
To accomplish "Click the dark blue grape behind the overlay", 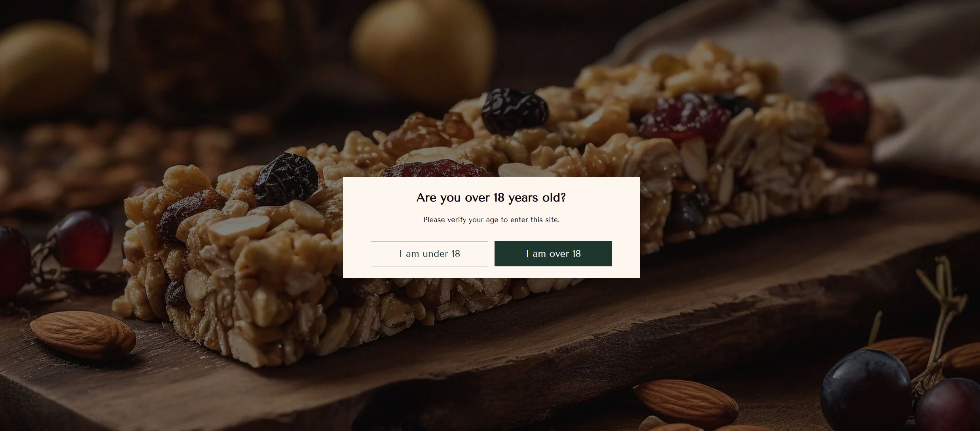I will click(866, 390).
